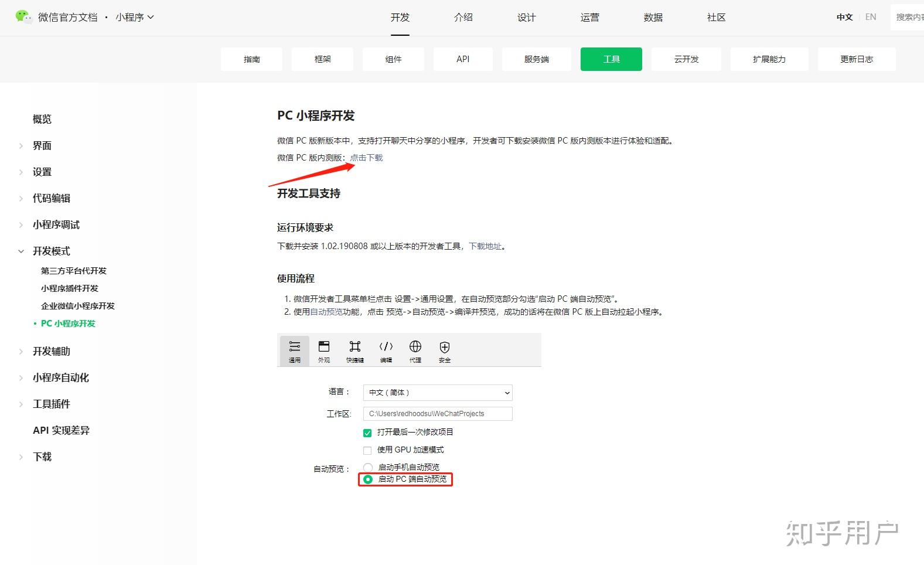
Task: Expand the 设置 sidebar section
Action: tap(21, 172)
